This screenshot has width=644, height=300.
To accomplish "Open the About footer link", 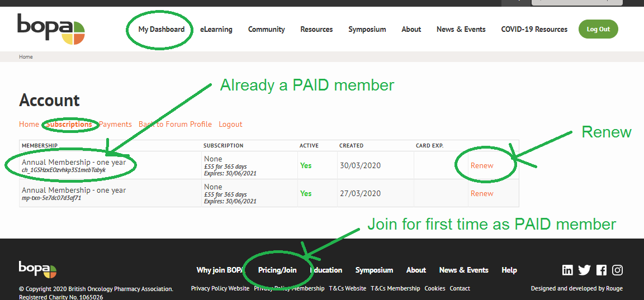I will point(416,270).
